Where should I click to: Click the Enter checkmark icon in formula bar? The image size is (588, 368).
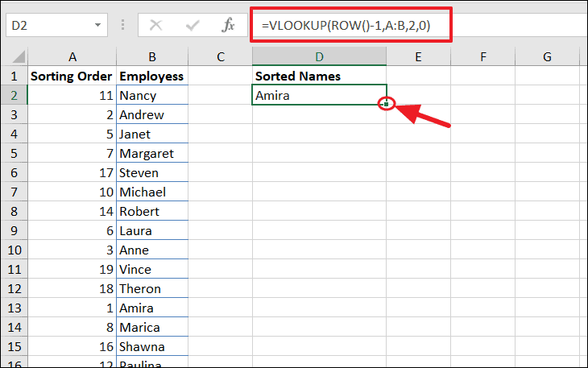coord(193,26)
